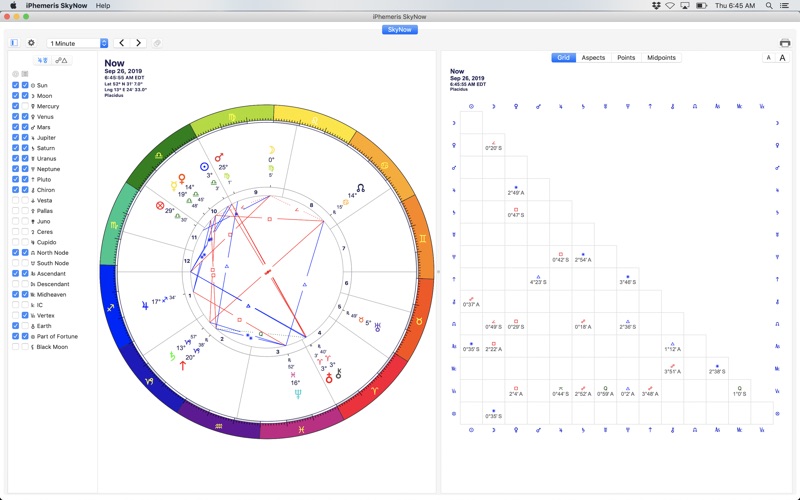This screenshot has width=800, height=500.
Task: Uncheck the checked box in Earth row
Action: pyautogui.click(x=15, y=326)
